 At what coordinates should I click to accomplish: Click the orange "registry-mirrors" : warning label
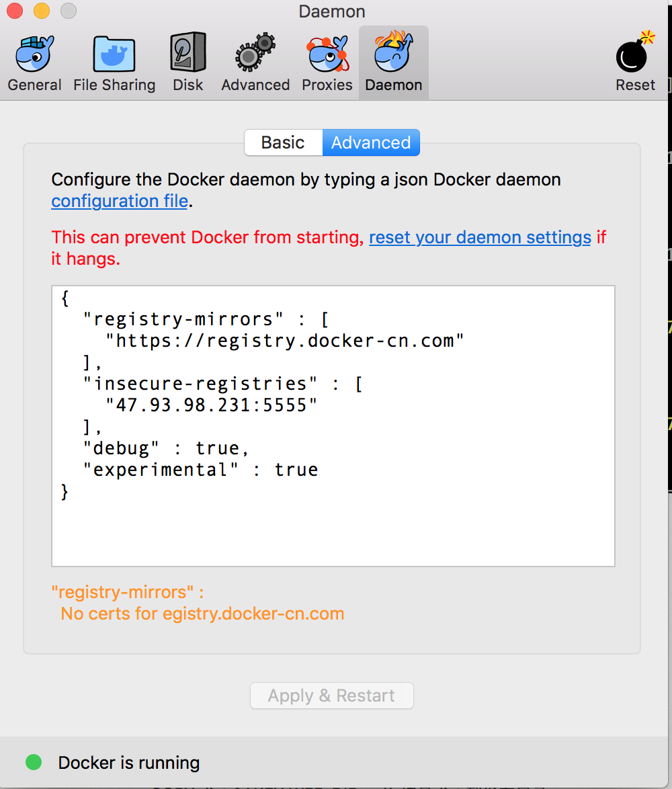coord(128,592)
